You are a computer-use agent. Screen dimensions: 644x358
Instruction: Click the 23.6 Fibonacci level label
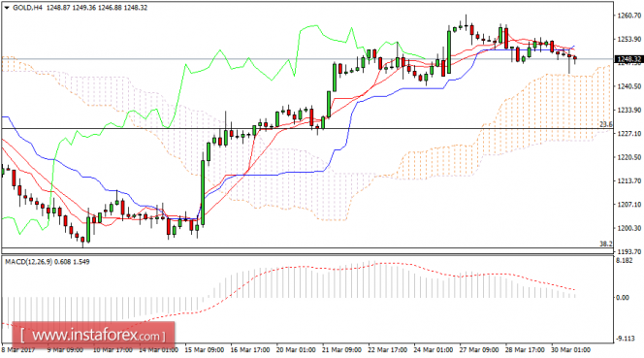pos(606,124)
